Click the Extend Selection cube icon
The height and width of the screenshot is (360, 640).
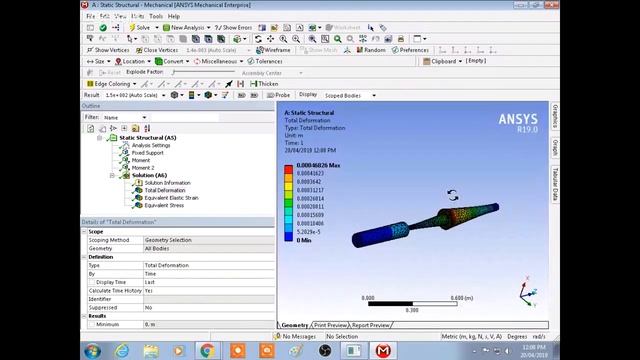click(x=237, y=39)
